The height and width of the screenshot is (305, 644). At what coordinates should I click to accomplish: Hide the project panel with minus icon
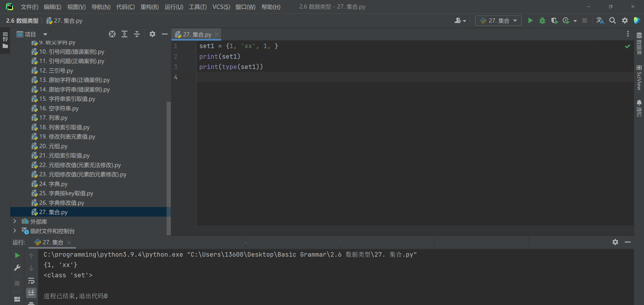click(165, 34)
